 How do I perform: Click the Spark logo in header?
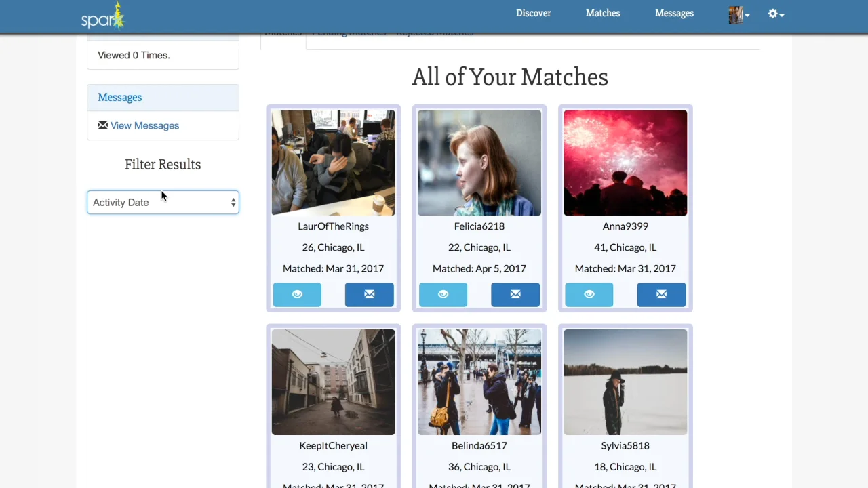click(x=103, y=16)
